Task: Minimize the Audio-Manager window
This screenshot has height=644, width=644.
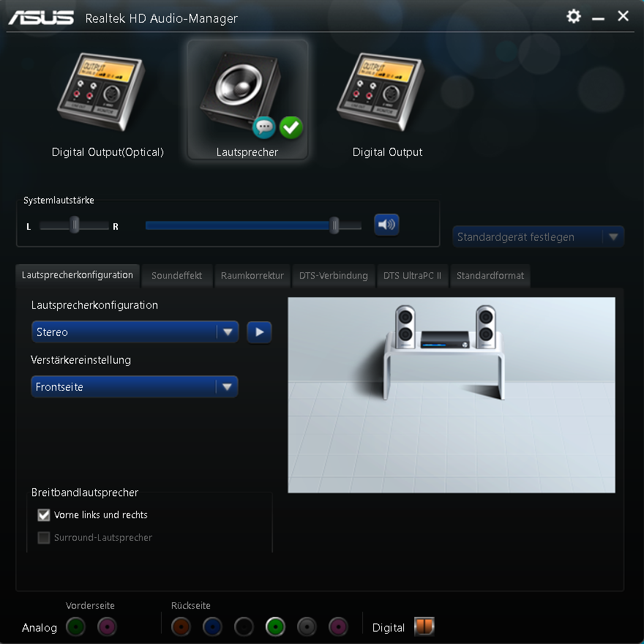Action: tap(598, 18)
